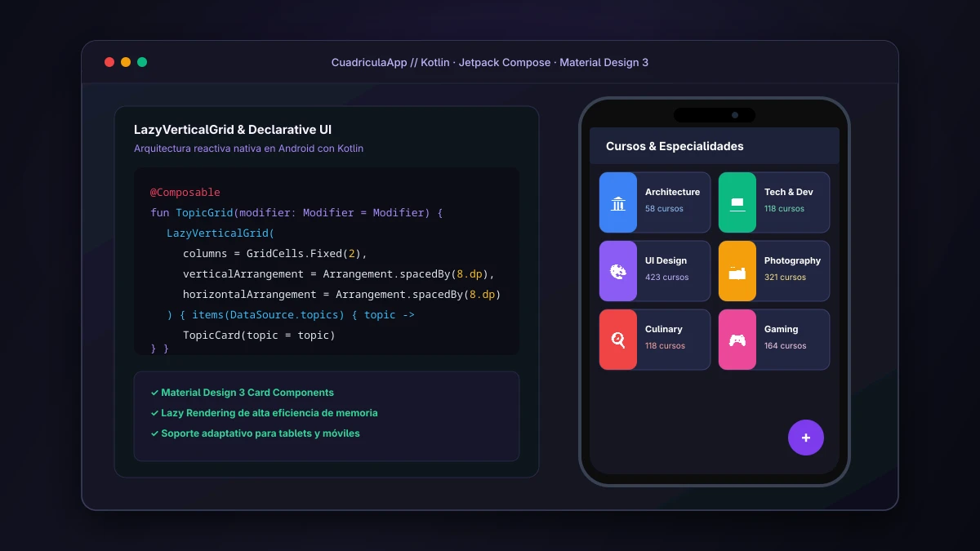
Task: Click the 'LazyVerticalGrid & Declarative UI' heading
Action: (x=233, y=130)
